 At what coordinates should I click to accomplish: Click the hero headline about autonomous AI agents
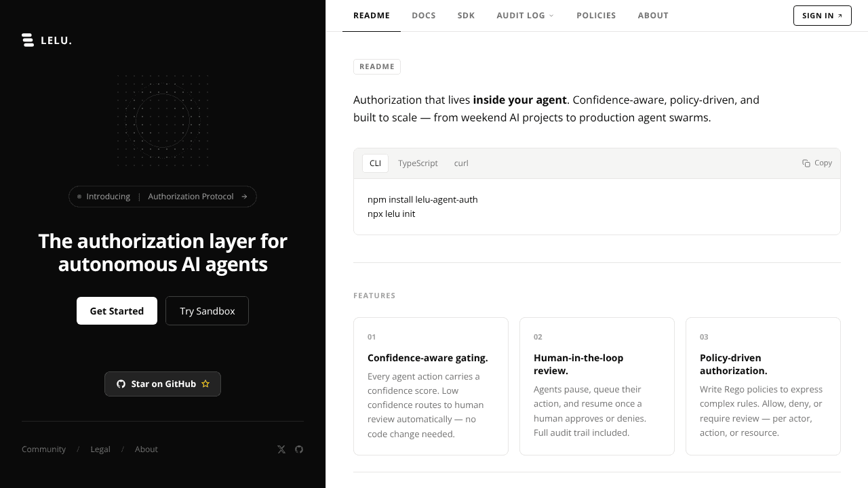point(163,253)
